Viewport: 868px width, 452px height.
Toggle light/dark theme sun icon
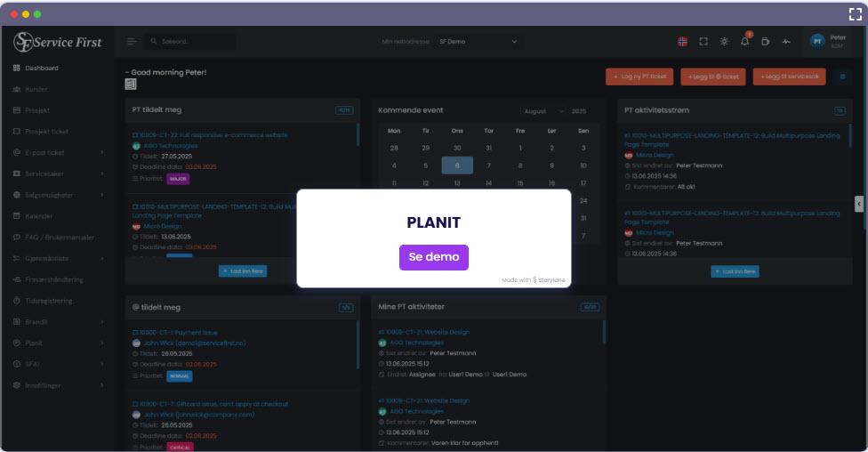tap(724, 42)
